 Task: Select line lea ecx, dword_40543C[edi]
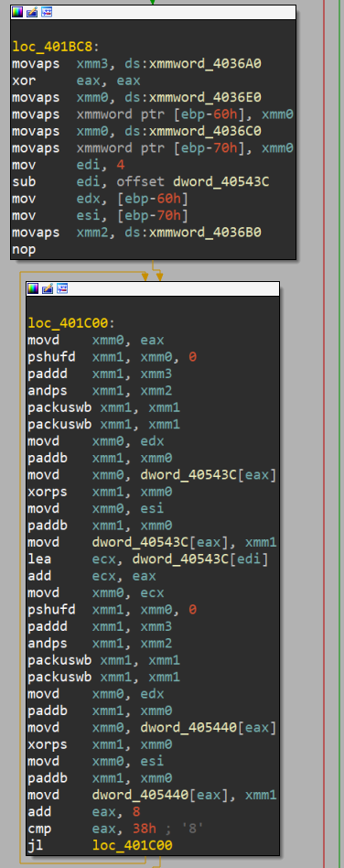coord(148,559)
